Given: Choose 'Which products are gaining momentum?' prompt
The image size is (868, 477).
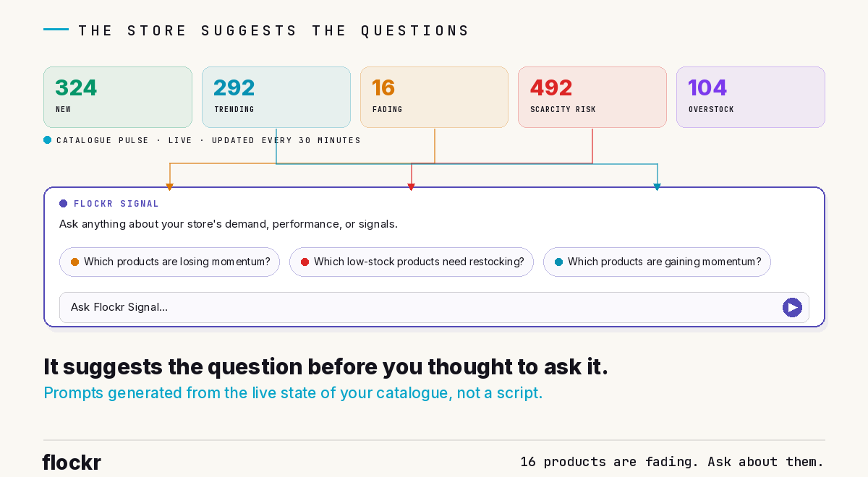Looking at the screenshot, I should point(657,262).
